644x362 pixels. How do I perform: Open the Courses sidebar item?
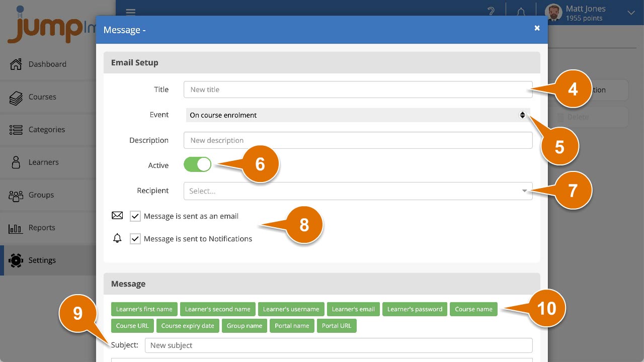48,97
